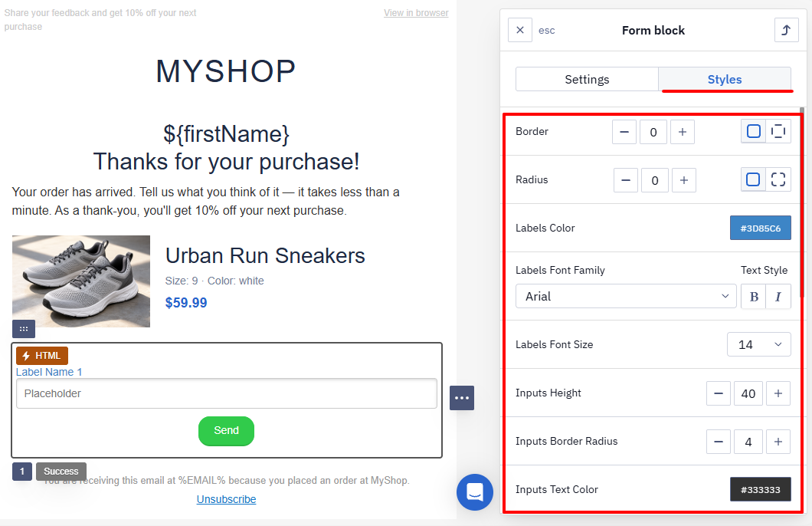Screen dimensions: 812x526
Task: Click the Urban Run Sneakers title
Action: point(265,255)
